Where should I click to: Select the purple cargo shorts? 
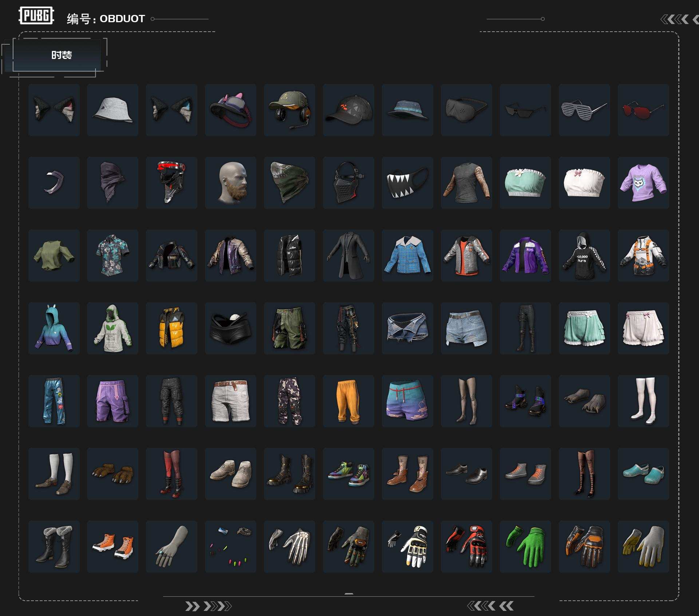pos(112,401)
